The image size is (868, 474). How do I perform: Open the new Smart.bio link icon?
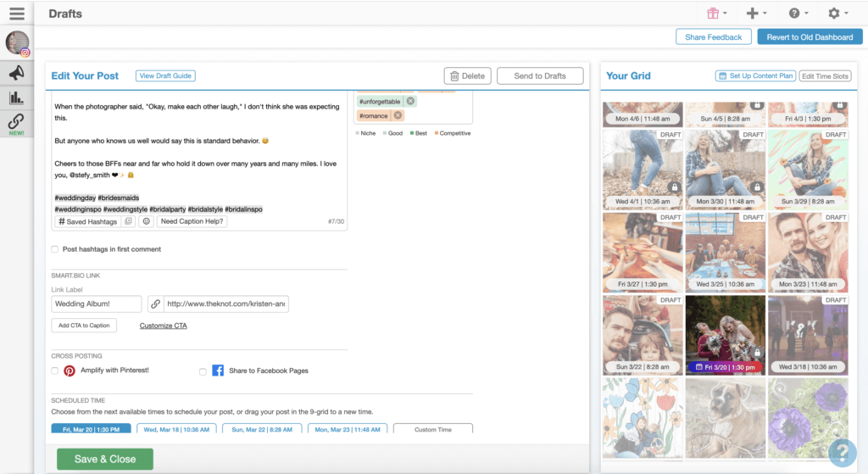tap(16, 125)
